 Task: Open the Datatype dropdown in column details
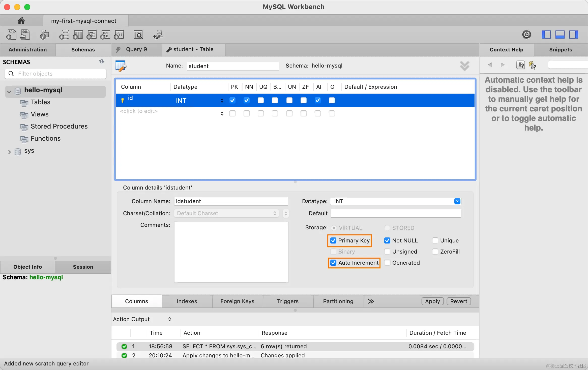[457, 201]
